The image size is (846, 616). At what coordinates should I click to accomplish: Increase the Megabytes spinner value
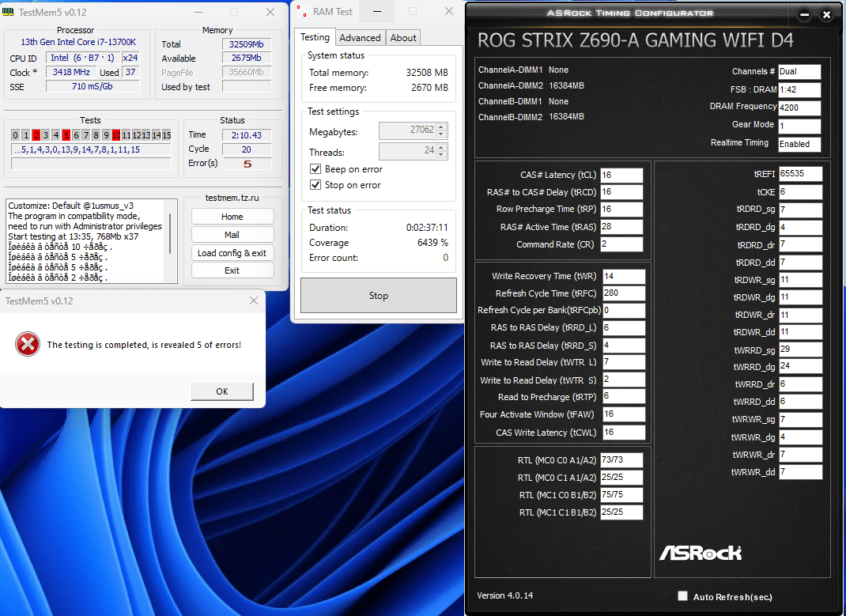tap(441, 127)
